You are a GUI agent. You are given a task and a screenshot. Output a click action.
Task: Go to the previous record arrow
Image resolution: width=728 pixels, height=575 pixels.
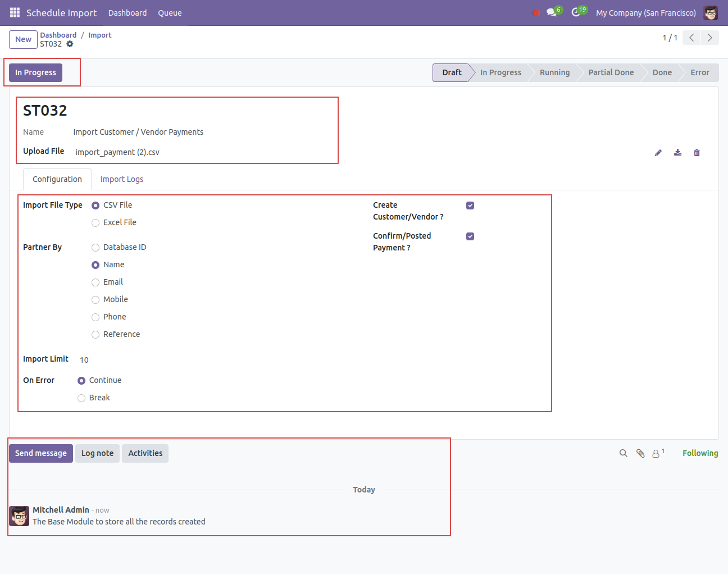(691, 38)
